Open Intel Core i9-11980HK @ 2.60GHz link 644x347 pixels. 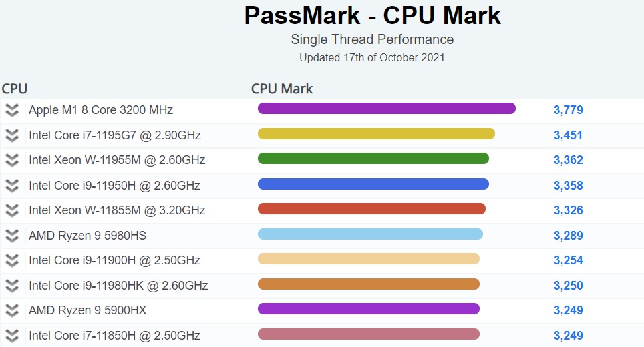tap(118, 286)
